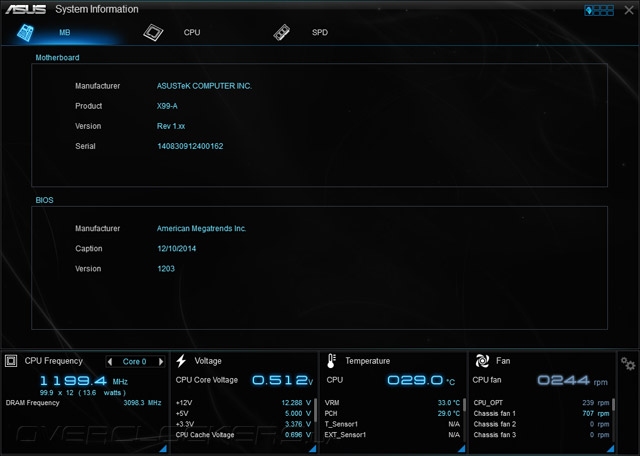Click the EXT_Sensor1 row label

(x=345, y=435)
